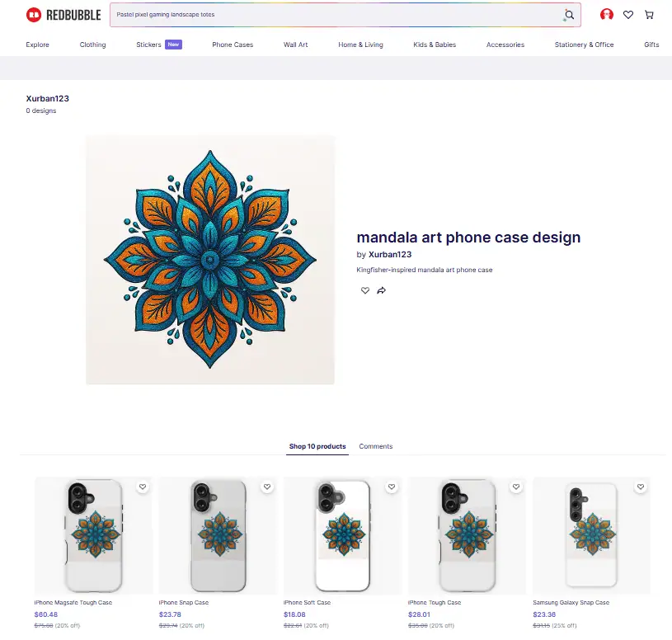
Task: Favorite the Samsung Galaxy Snap Case
Action: pos(641,487)
